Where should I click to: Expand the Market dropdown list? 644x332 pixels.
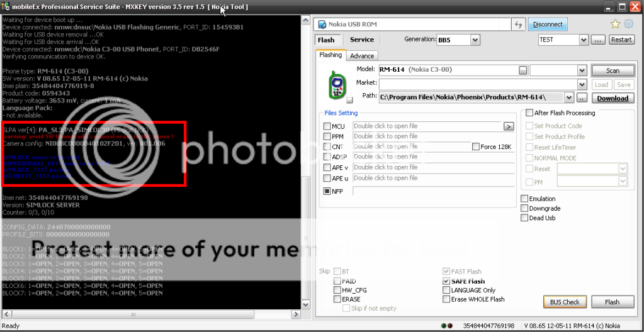(582, 84)
